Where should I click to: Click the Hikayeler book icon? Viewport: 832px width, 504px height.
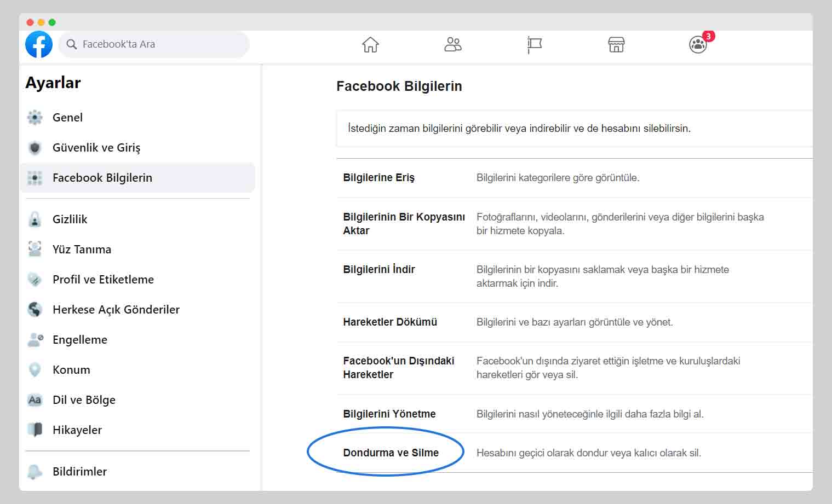click(x=35, y=430)
